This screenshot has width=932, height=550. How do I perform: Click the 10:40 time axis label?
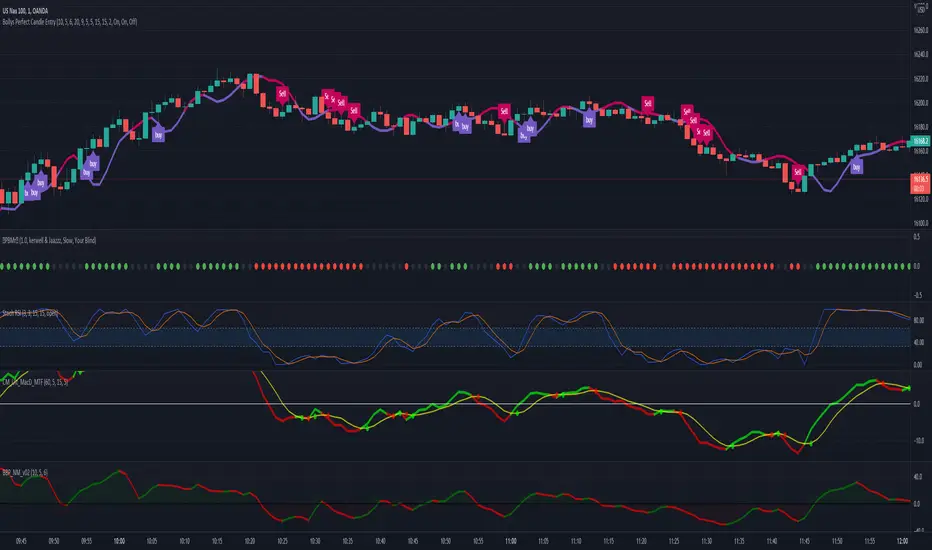click(x=380, y=541)
